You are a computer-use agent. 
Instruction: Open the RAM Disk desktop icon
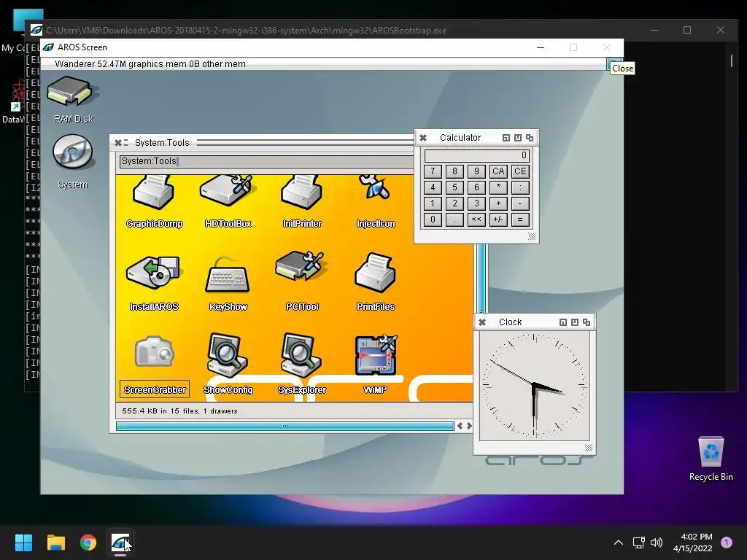click(73, 99)
